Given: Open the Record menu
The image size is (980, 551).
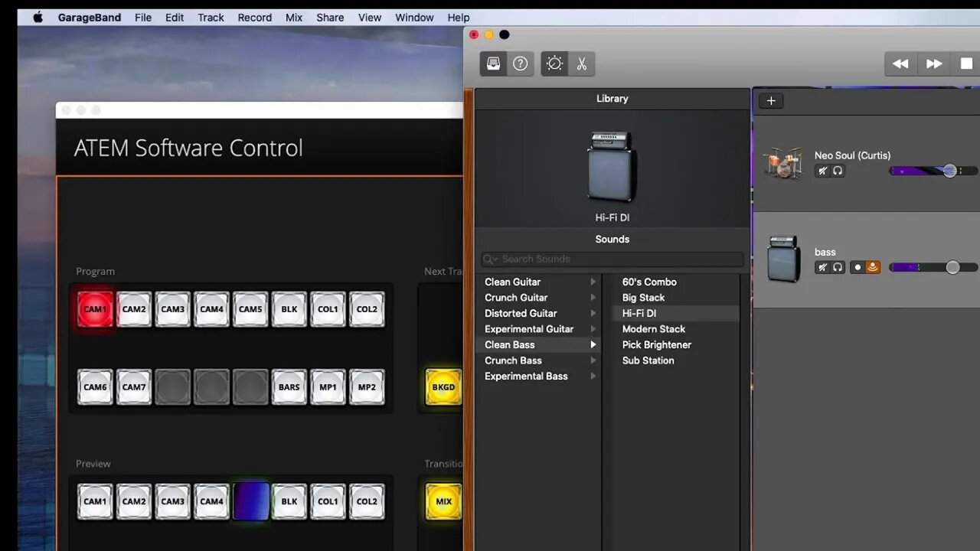Looking at the screenshot, I should [x=254, y=18].
